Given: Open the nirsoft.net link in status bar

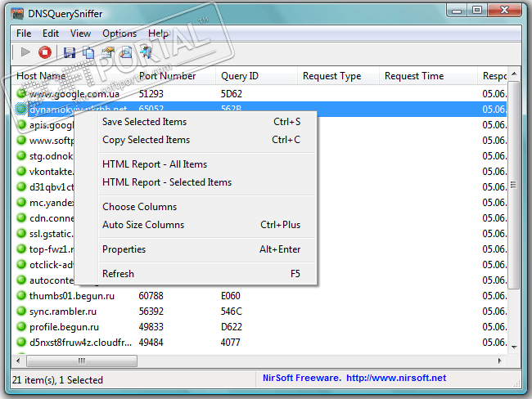Looking at the screenshot, I should [396, 378].
